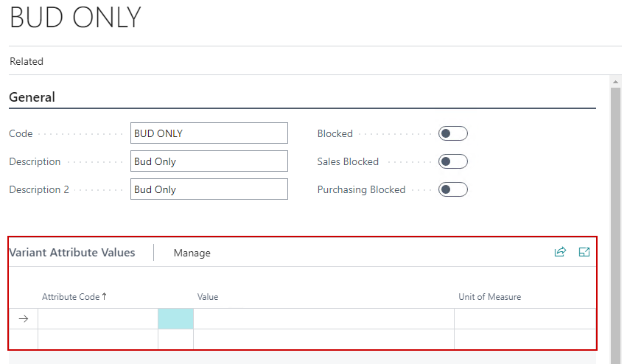The image size is (644, 364).
Task: Focus the Description input field
Action: point(209,161)
